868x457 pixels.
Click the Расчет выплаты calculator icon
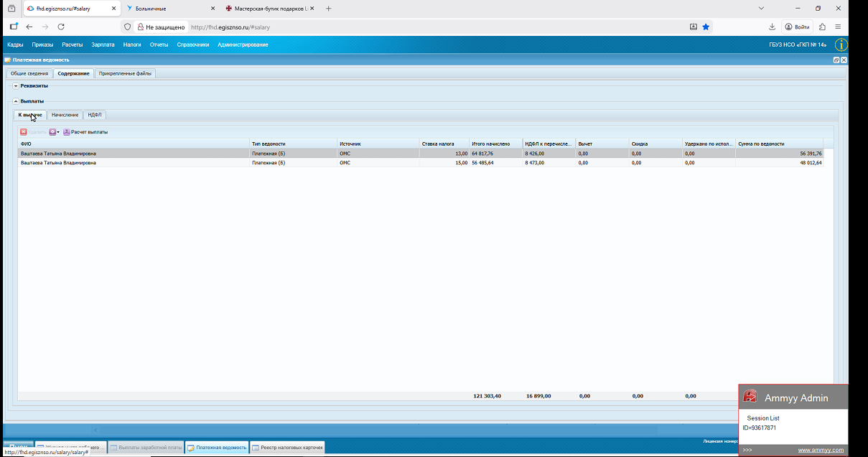pyautogui.click(x=67, y=132)
